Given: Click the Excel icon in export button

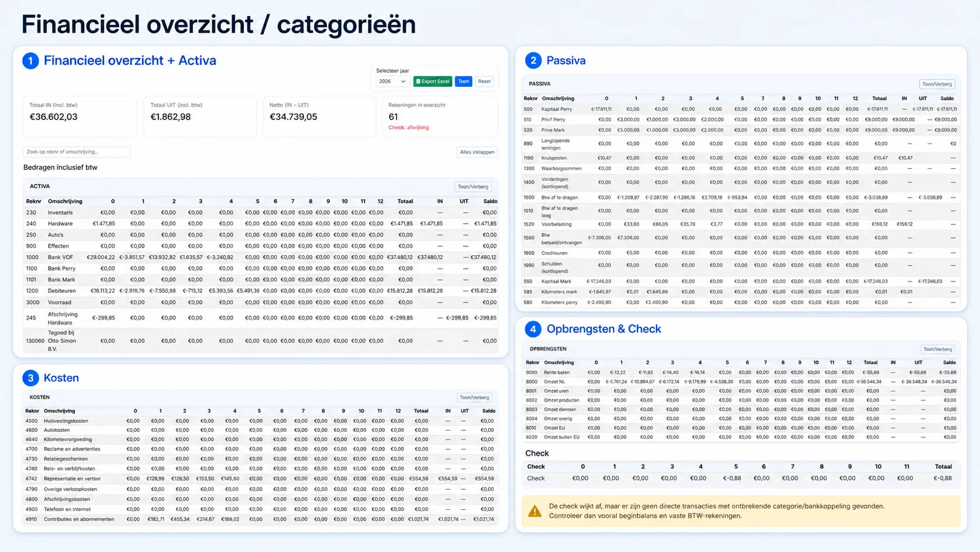Looking at the screenshot, I should 418,82.
